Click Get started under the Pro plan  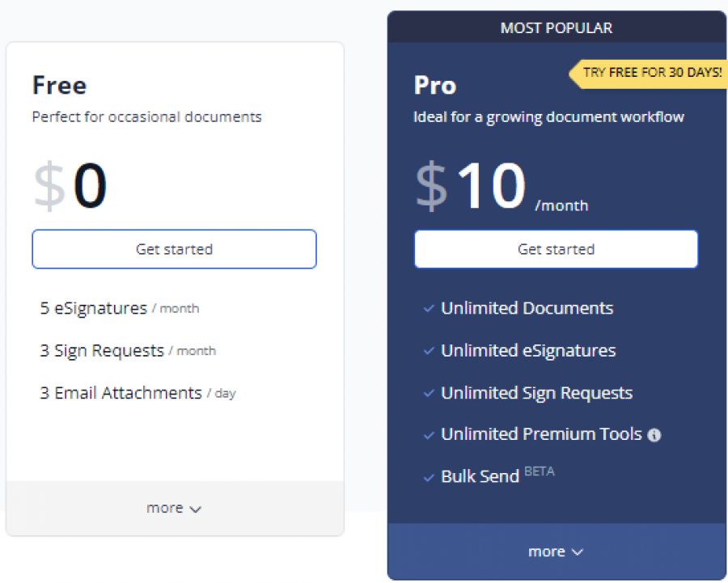coord(556,249)
